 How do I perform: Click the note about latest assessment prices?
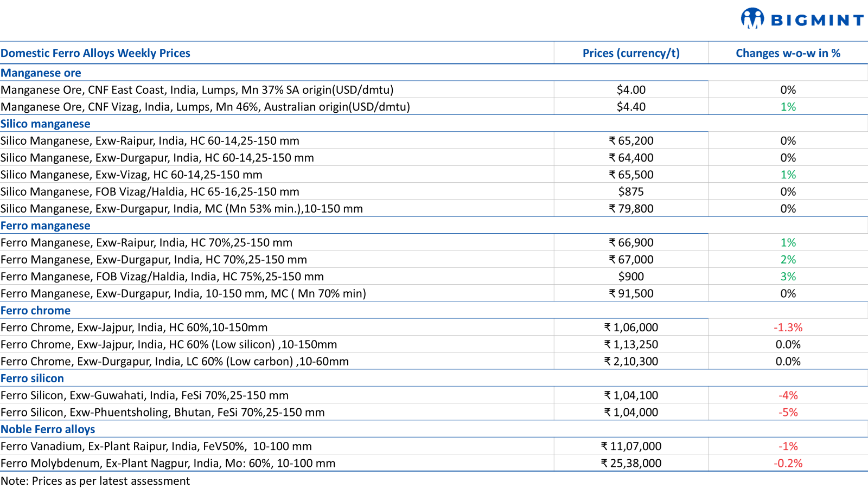pos(95,481)
